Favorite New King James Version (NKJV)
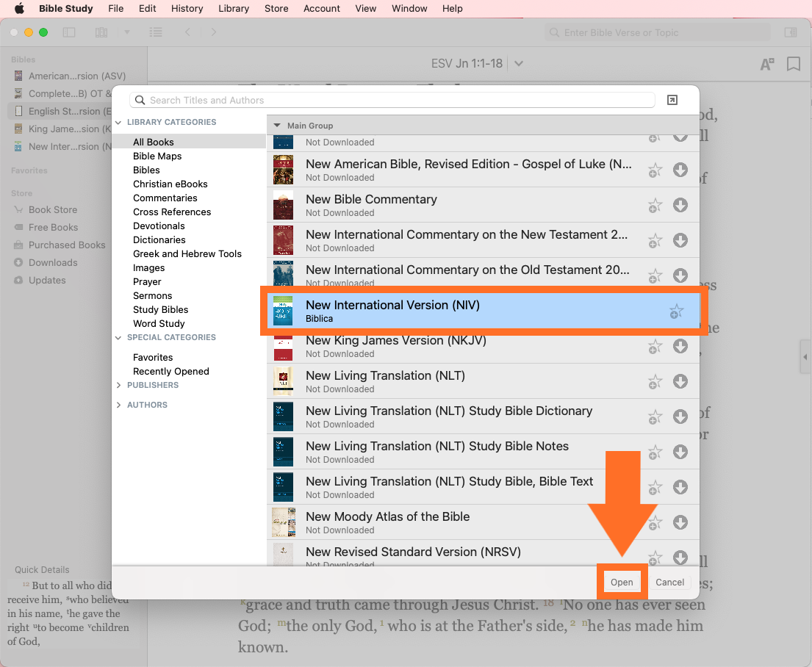812x667 pixels. [655, 347]
